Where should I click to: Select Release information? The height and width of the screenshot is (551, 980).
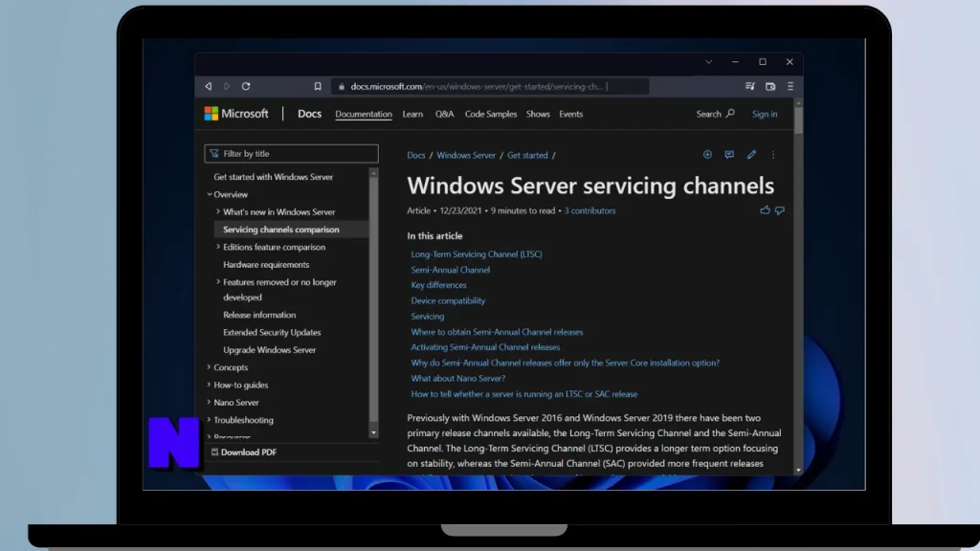pos(259,315)
